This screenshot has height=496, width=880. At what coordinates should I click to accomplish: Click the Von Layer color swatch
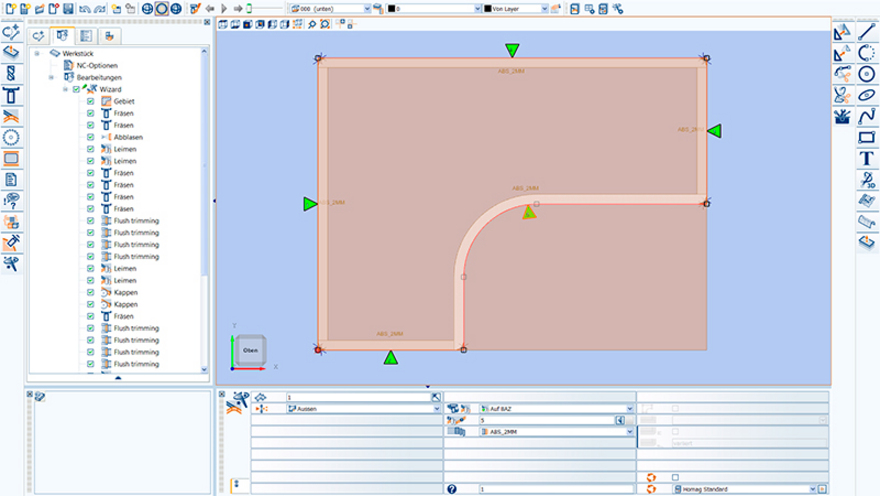(x=488, y=9)
